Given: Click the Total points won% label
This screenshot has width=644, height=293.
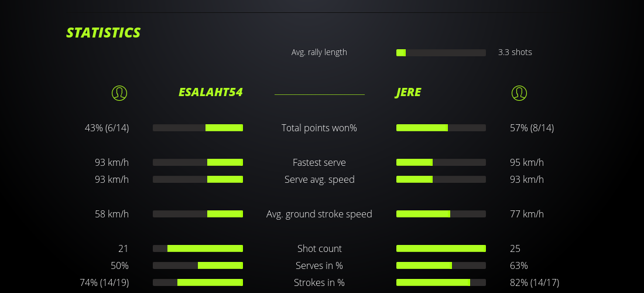Looking at the screenshot, I should click(x=319, y=128).
